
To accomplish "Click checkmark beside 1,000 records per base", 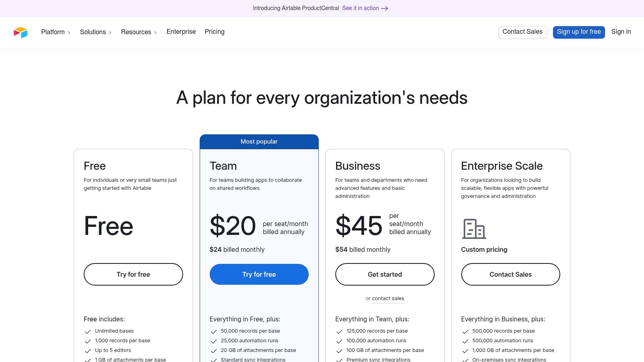I will [88, 341].
